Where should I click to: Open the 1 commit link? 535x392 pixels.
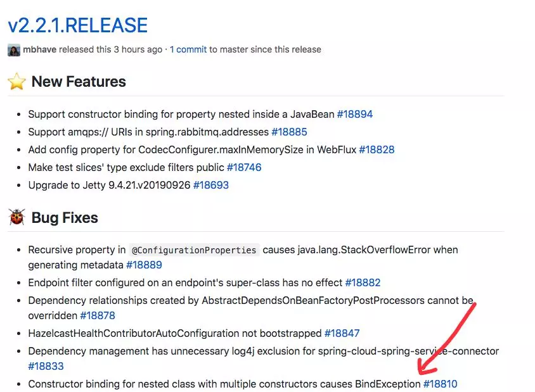(188, 49)
